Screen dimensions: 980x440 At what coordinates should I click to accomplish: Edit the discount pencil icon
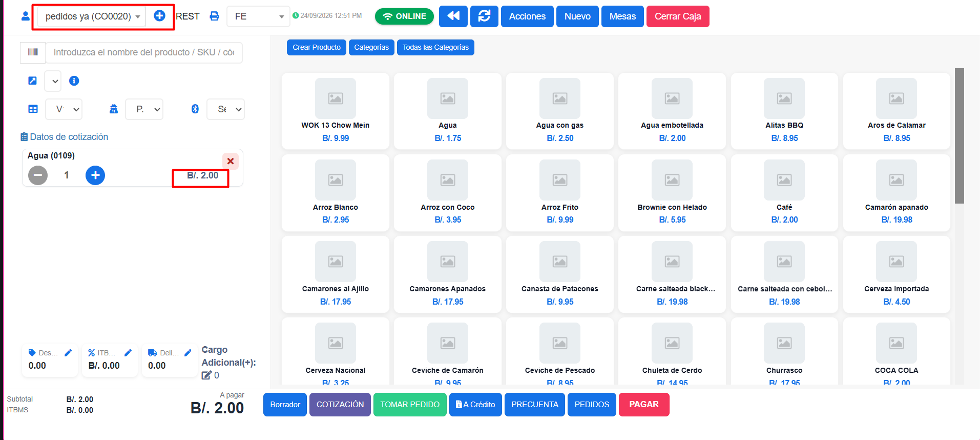[68, 353]
